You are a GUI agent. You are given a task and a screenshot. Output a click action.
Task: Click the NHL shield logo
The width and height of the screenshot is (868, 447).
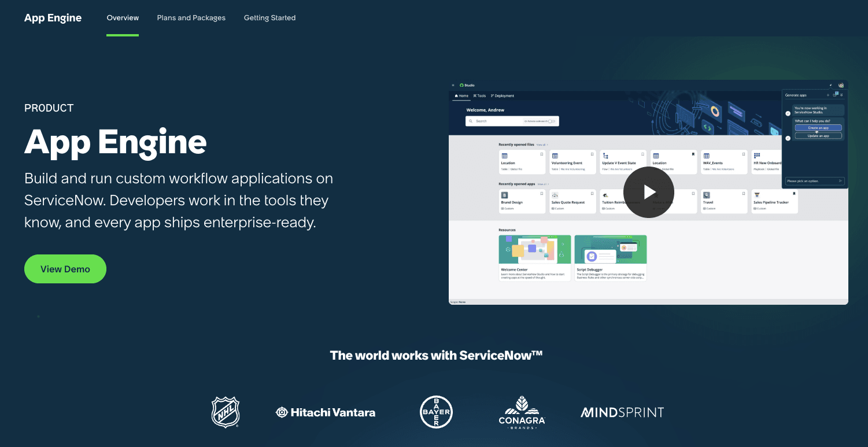(x=226, y=412)
